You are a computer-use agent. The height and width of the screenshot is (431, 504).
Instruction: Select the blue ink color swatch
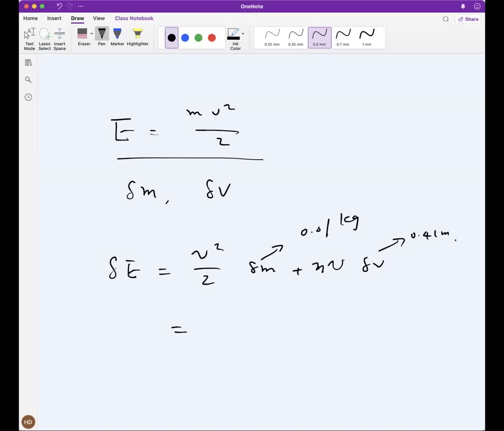pyautogui.click(x=185, y=37)
